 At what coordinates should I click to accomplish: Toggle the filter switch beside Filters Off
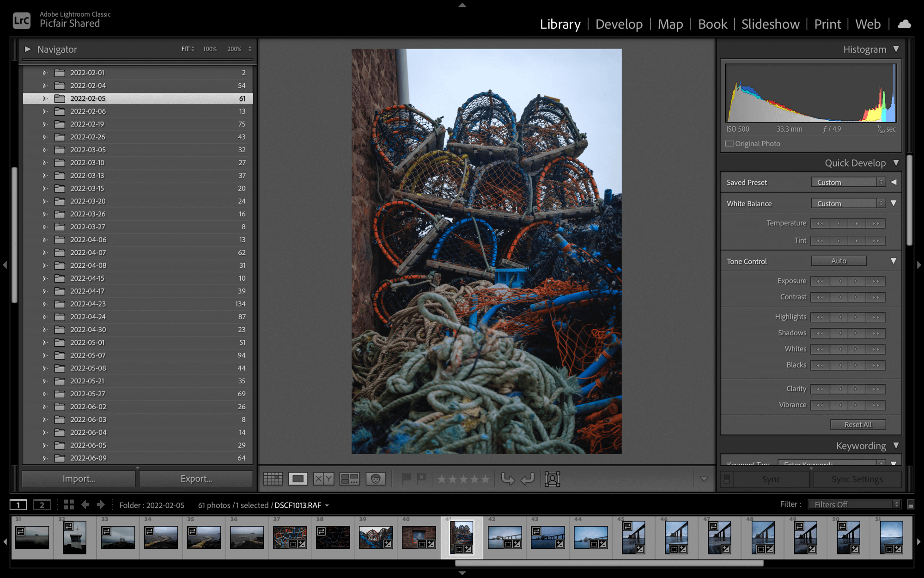(x=911, y=504)
